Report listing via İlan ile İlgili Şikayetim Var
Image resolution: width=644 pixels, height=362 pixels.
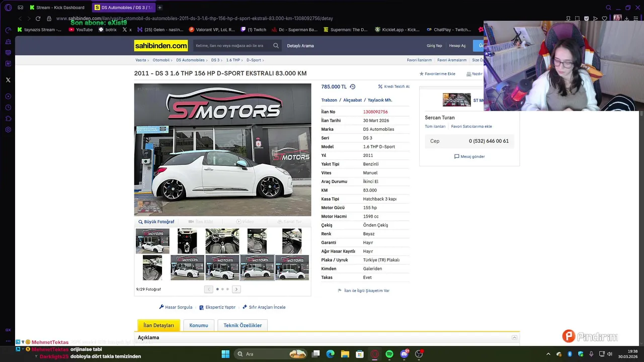point(363,291)
